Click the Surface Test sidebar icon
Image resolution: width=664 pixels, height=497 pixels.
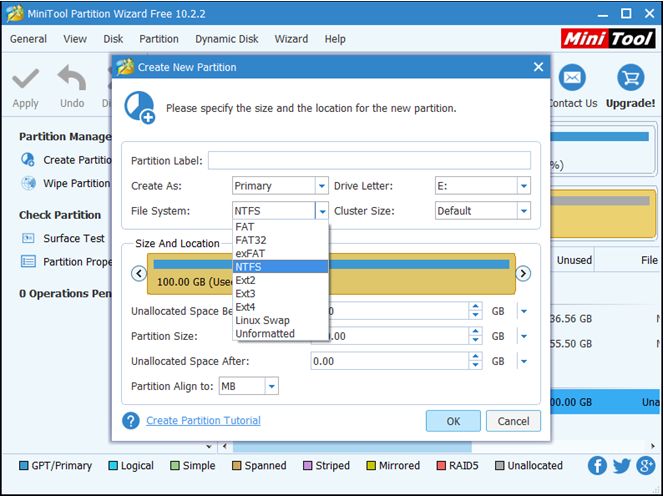point(28,238)
